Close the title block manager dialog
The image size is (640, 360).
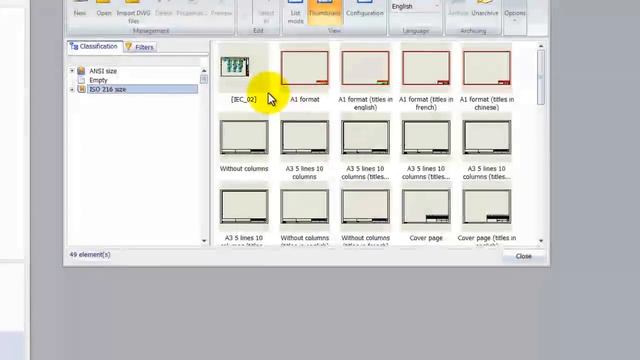click(x=524, y=256)
